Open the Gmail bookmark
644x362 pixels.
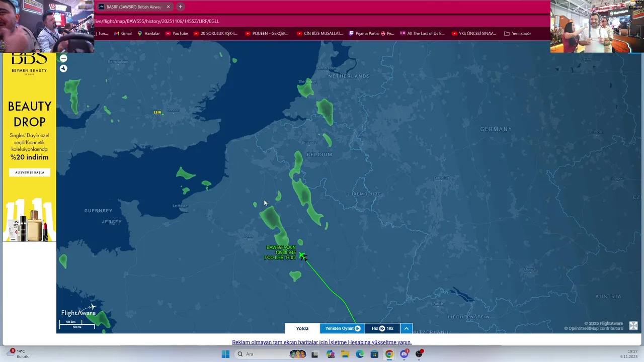(123, 34)
